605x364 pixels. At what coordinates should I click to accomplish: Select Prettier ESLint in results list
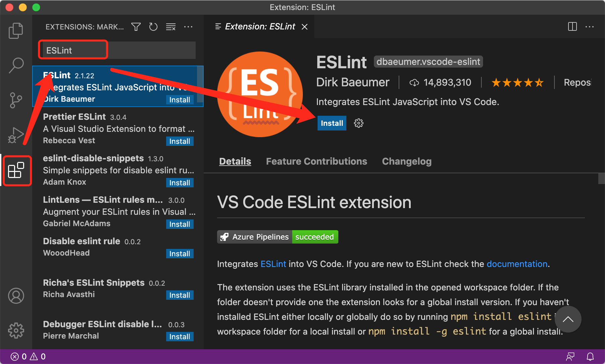118,128
